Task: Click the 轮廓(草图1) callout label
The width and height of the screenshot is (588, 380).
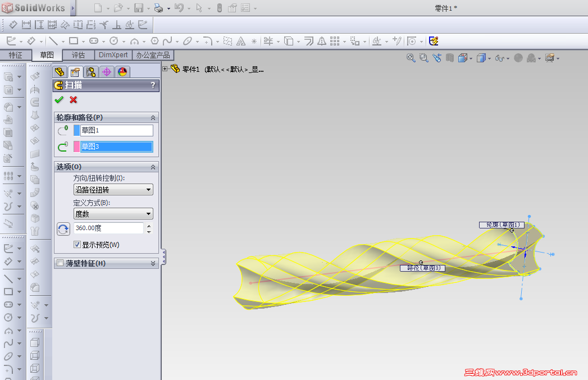Action: pyautogui.click(x=502, y=225)
